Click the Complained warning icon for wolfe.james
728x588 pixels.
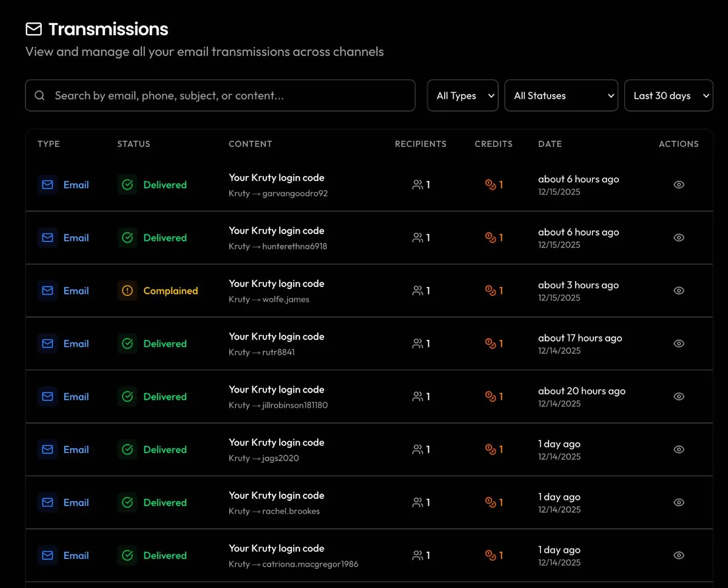pyautogui.click(x=127, y=291)
